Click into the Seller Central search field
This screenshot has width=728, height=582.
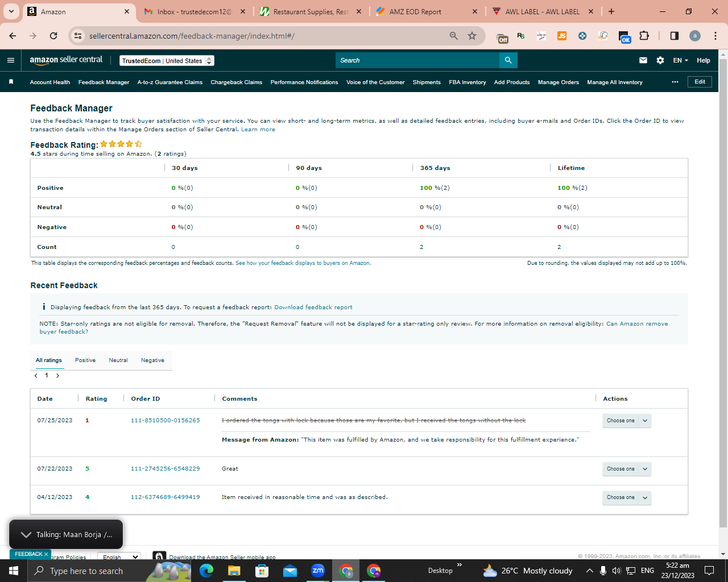(417, 60)
